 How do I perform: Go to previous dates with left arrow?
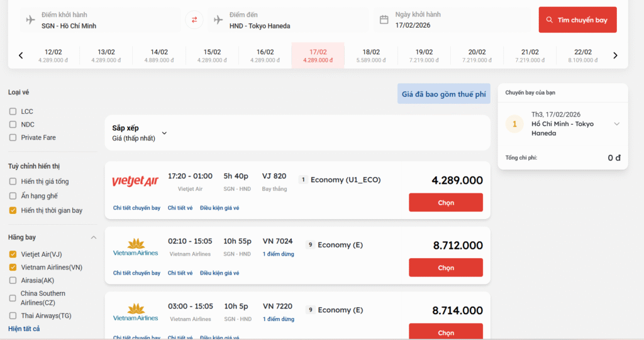21,55
